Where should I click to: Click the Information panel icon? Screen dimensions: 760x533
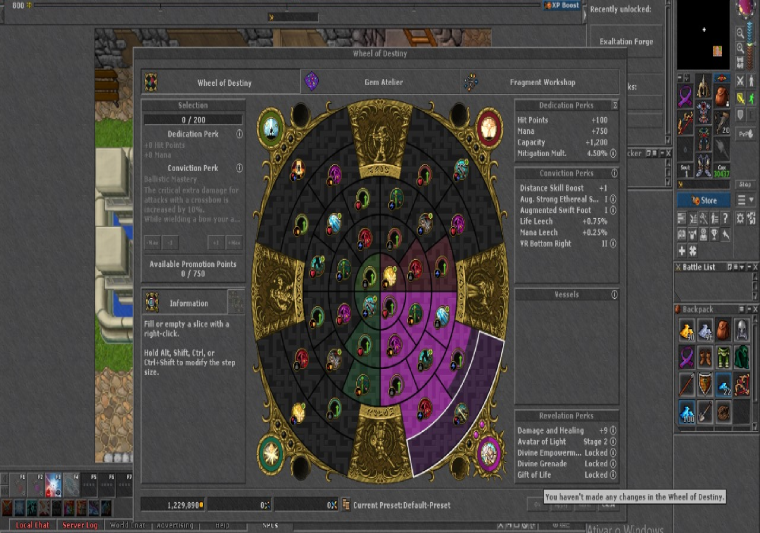[x=152, y=302]
